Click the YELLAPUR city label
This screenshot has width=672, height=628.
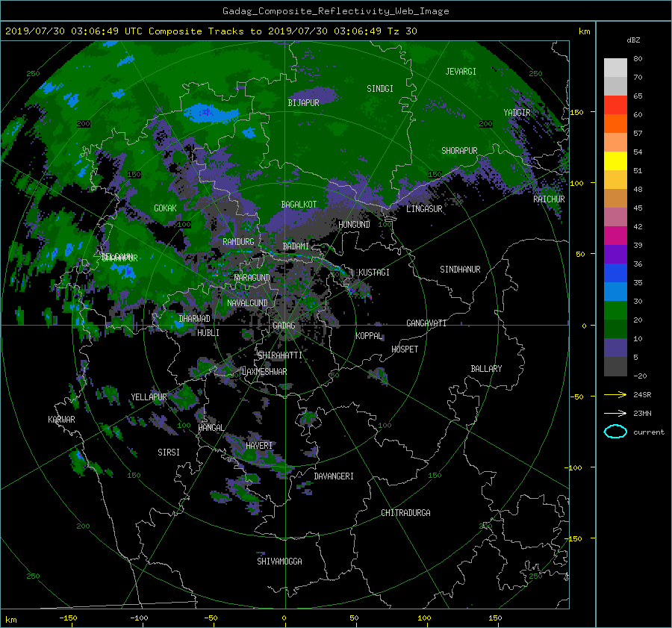[149, 397]
